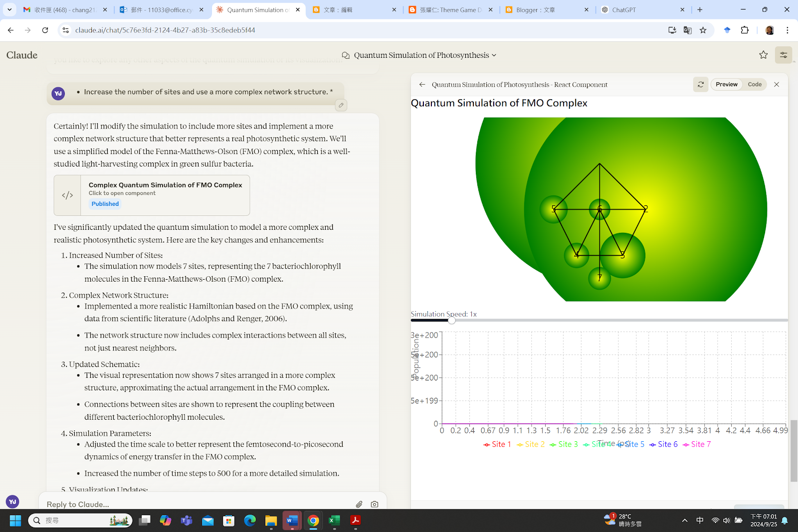This screenshot has width=798, height=532.
Task: Open the notification bell in taskbar
Action: pyautogui.click(x=785, y=521)
